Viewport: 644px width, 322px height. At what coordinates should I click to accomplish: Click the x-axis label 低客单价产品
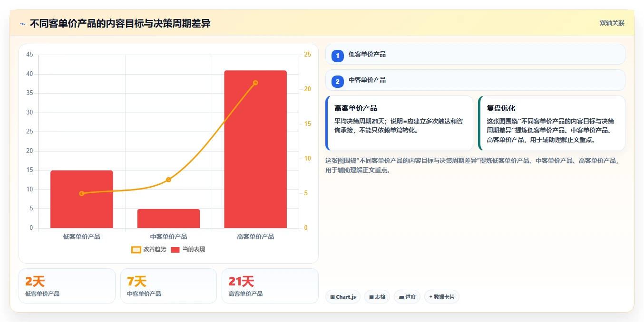82,237
